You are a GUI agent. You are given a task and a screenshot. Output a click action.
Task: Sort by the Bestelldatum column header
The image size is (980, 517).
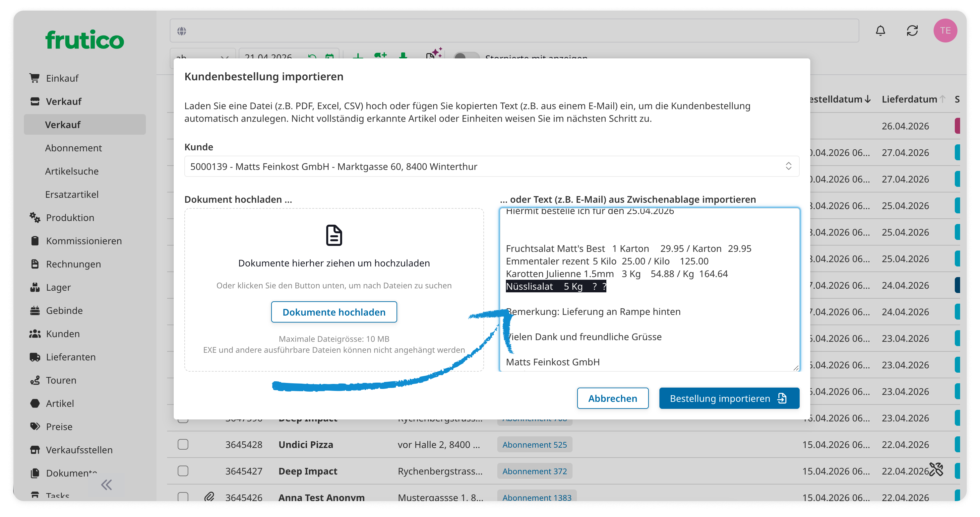[840, 99]
